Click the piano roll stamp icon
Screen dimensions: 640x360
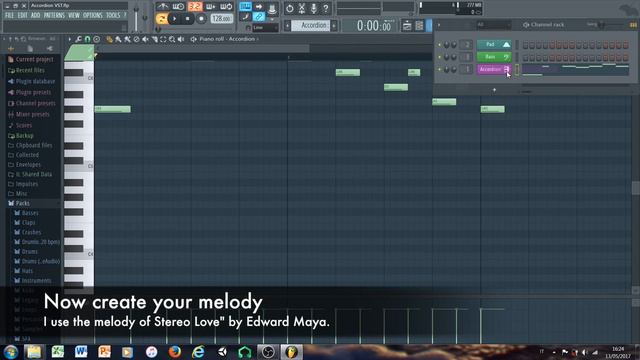(x=96, y=39)
